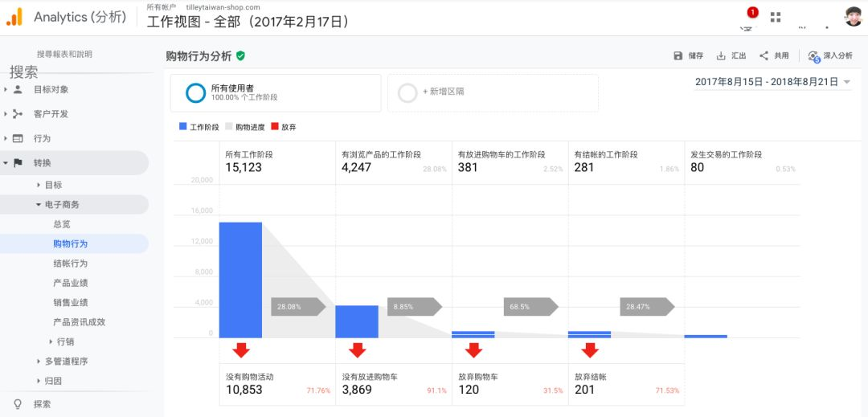Click the 目标对象 person icon
The height and width of the screenshot is (417, 868).
pos(18,89)
